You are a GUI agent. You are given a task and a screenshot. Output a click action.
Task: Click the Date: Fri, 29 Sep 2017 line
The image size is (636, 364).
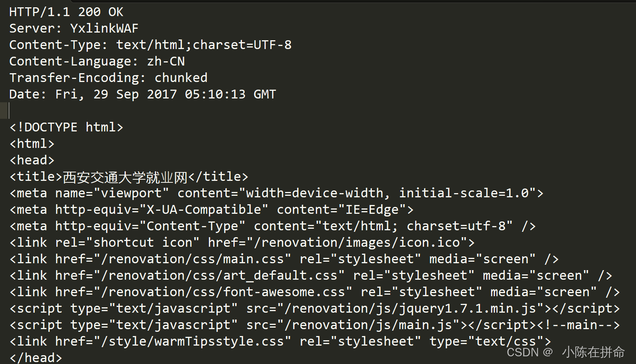[143, 94]
